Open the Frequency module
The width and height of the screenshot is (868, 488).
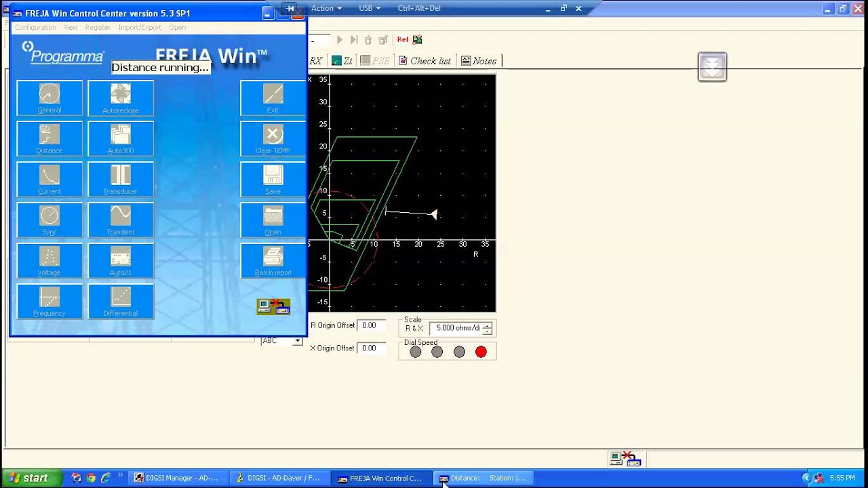pos(50,301)
